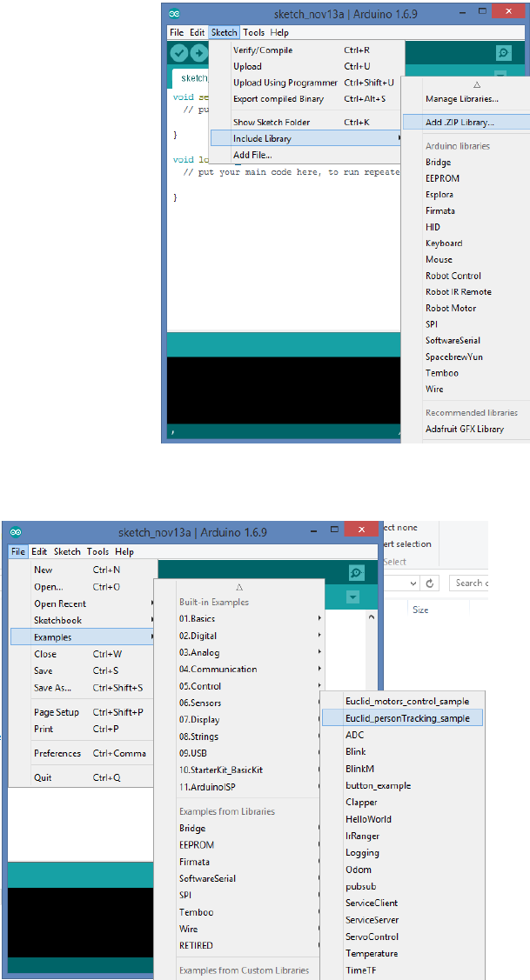Screen dimensions: 530x980
Task: Open the Sketch menu in upper window
Action: click(224, 32)
